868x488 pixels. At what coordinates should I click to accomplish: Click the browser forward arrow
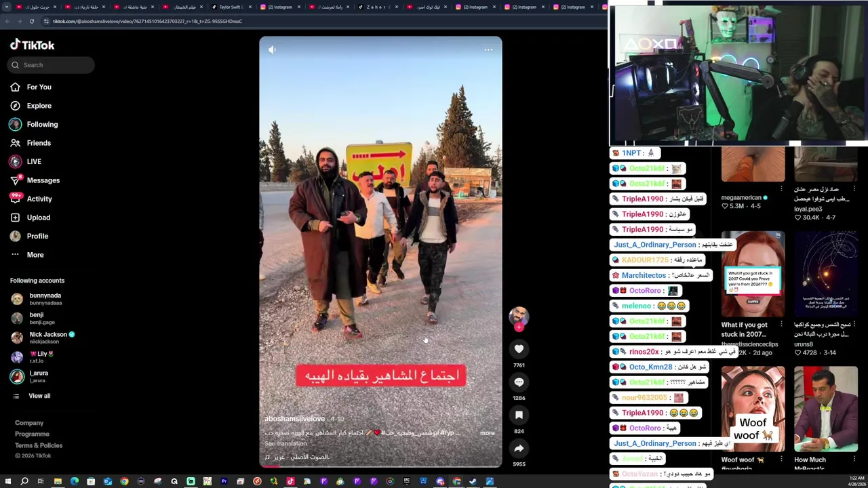pyautogui.click(x=19, y=21)
